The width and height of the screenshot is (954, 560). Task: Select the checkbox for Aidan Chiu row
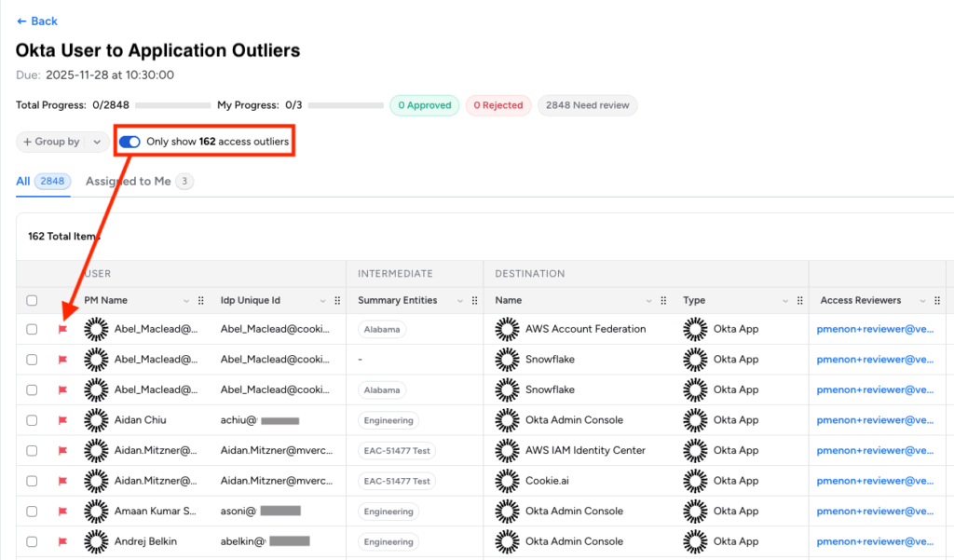click(32, 420)
